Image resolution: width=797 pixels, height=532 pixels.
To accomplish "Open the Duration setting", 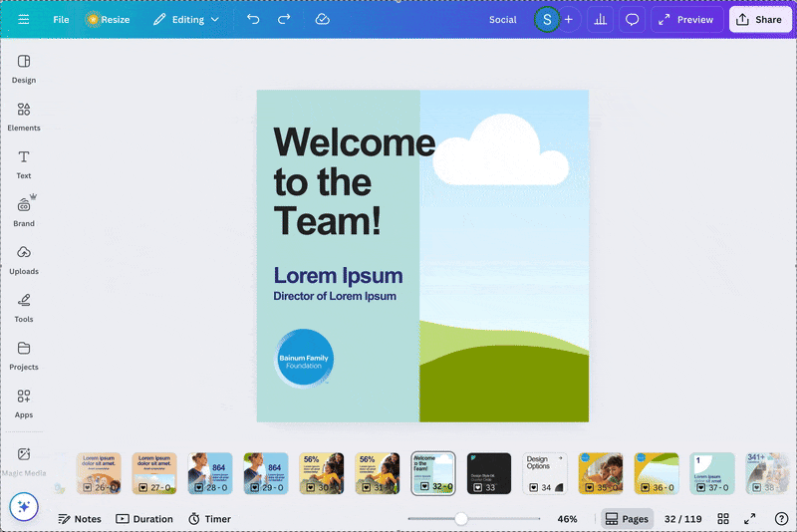I will [144, 519].
